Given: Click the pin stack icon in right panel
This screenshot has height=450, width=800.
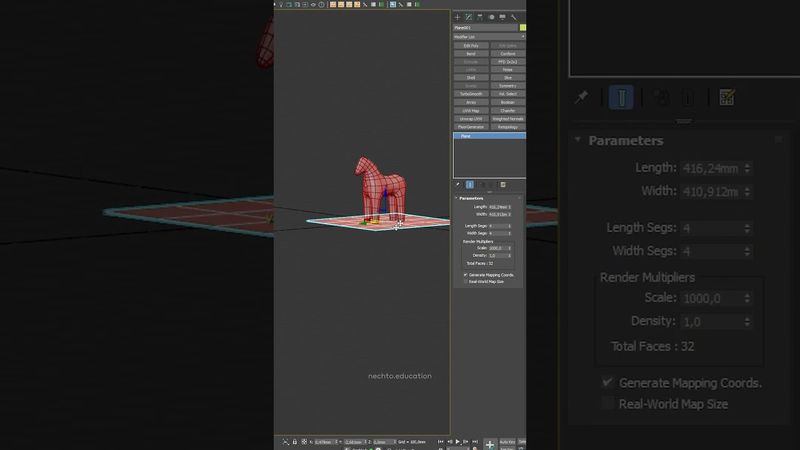Looking at the screenshot, I should (581, 97).
